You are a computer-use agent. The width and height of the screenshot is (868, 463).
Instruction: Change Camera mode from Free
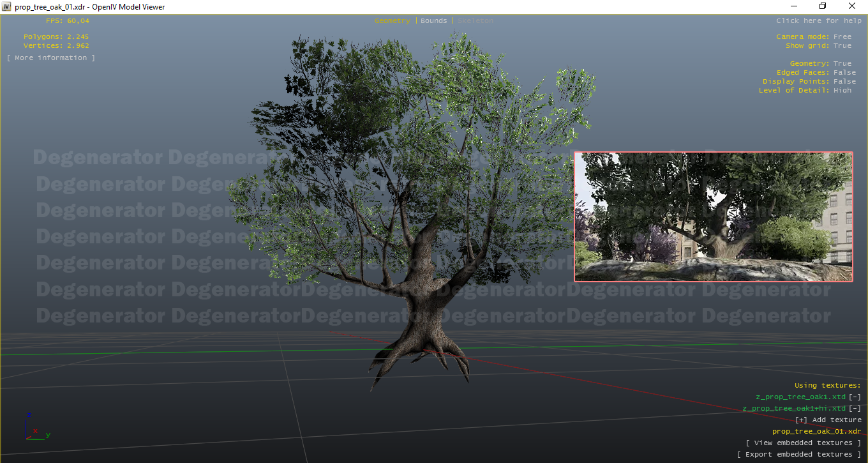tap(842, 37)
